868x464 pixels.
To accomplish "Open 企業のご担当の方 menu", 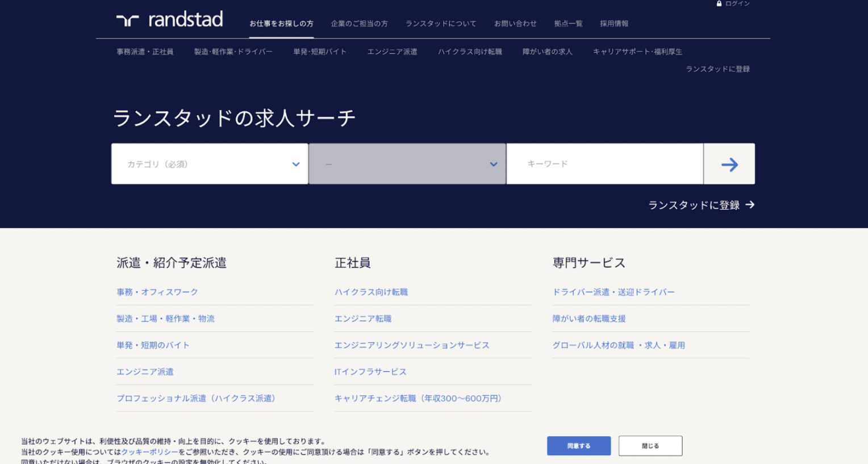I will pyautogui.click(x=359, y=24).
